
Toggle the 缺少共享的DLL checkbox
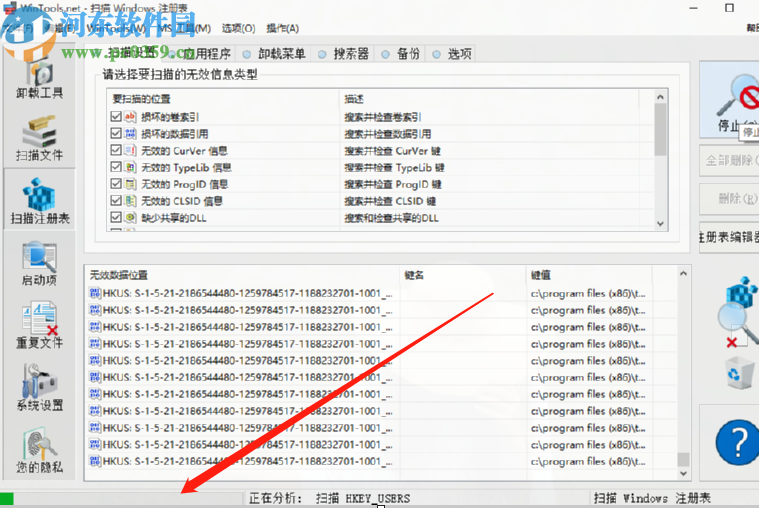tap(116, 217)
